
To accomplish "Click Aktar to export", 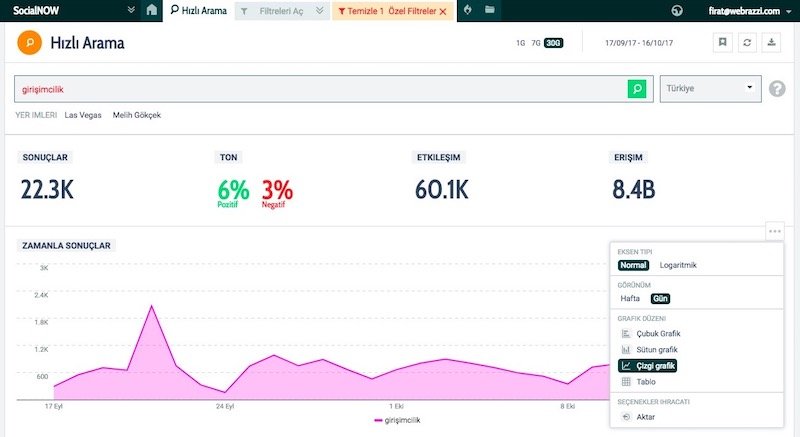I will pyautogui.click(x=646, y=416).
